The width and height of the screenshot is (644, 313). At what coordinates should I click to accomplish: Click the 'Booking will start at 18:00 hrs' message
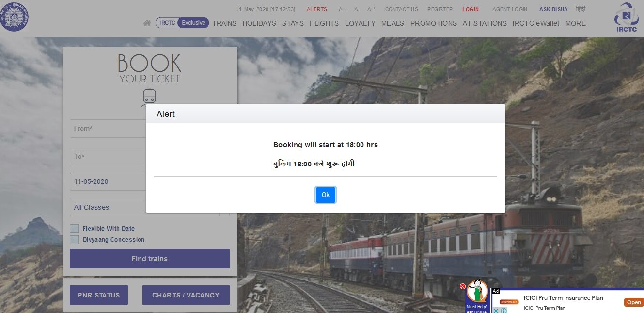[326, 145]
